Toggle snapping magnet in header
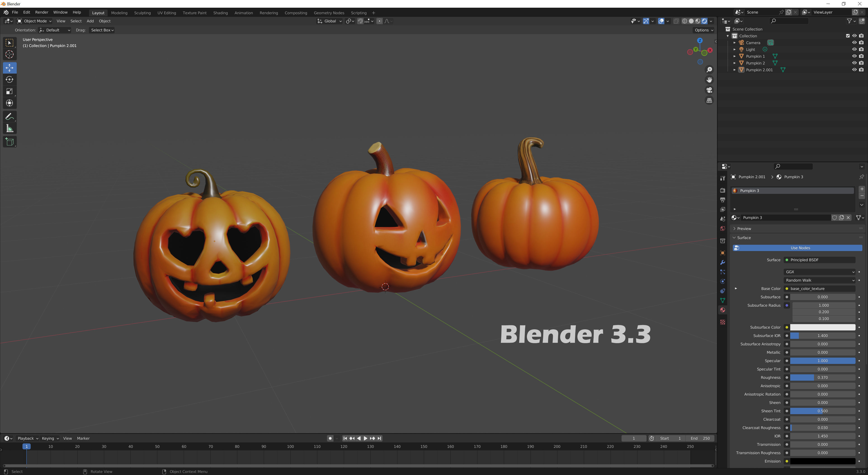868x475 pixels. 360,21
